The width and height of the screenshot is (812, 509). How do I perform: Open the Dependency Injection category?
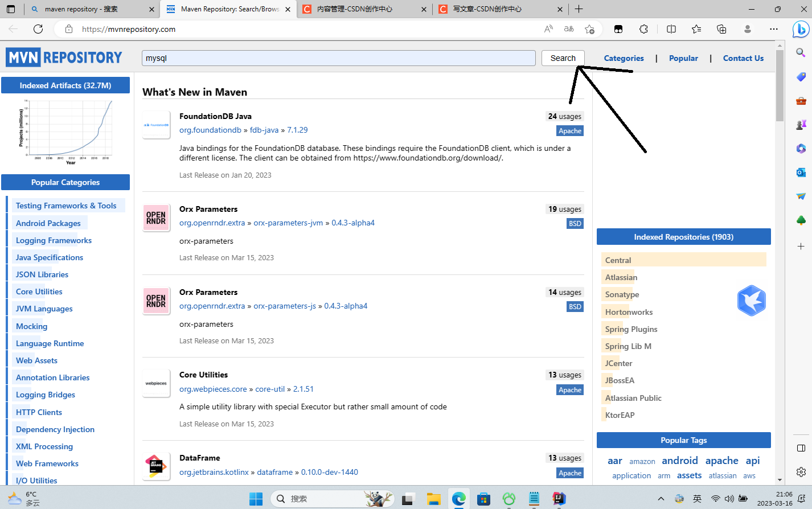coord(55,429)
